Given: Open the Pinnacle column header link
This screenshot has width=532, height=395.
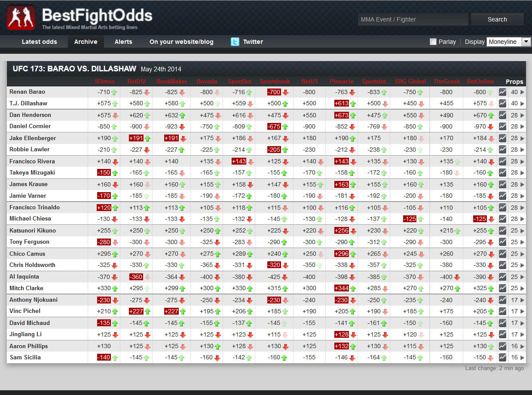Looking at the screenshot, I should [x=342, y=81].
